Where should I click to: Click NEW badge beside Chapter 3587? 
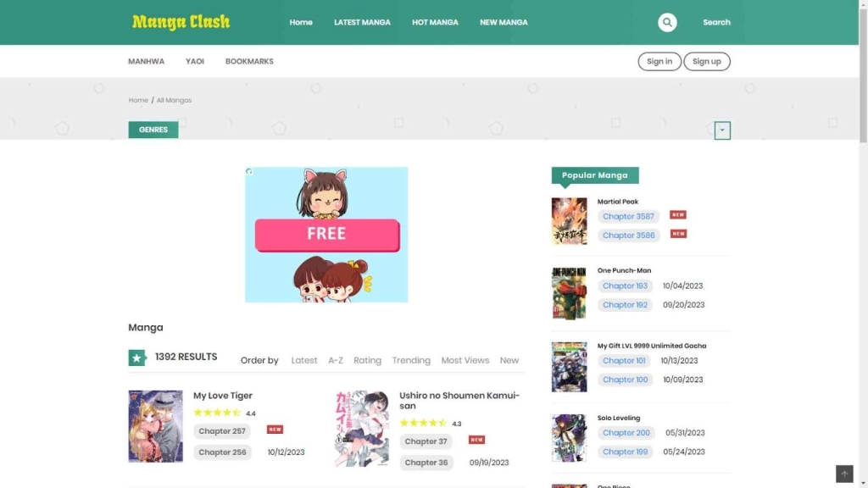[x=677, y=214]
